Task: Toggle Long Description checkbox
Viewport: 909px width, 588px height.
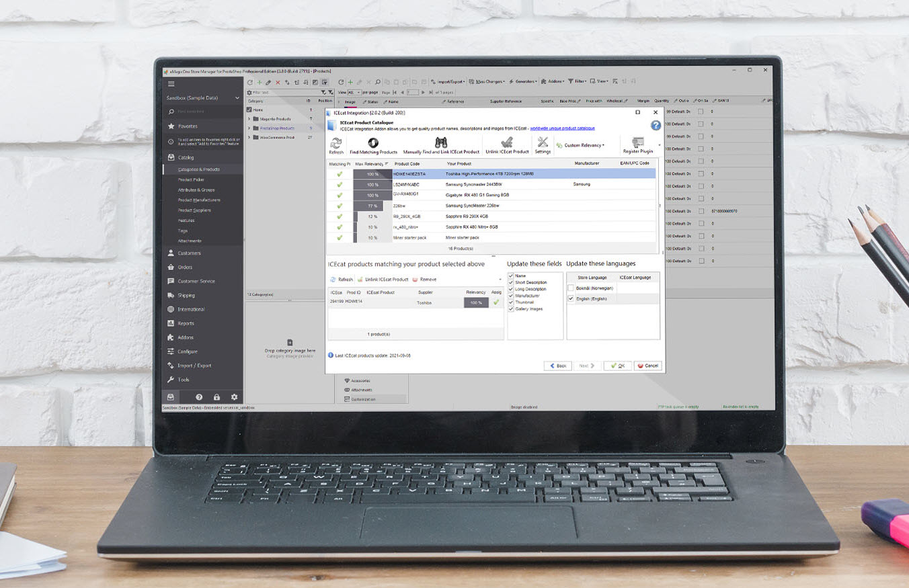Action: pos(511,289)
